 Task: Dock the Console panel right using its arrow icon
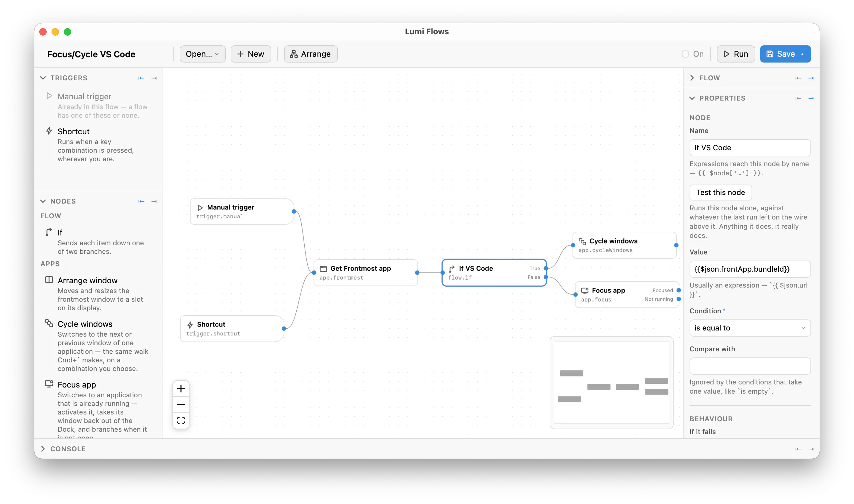point(811,449)
